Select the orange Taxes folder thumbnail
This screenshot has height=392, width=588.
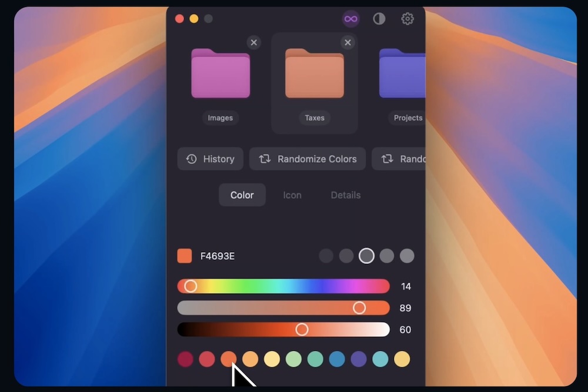point(314,73)
